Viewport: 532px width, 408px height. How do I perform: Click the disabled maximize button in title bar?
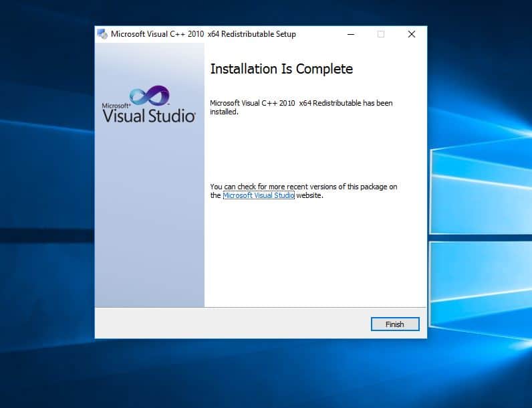381,34
